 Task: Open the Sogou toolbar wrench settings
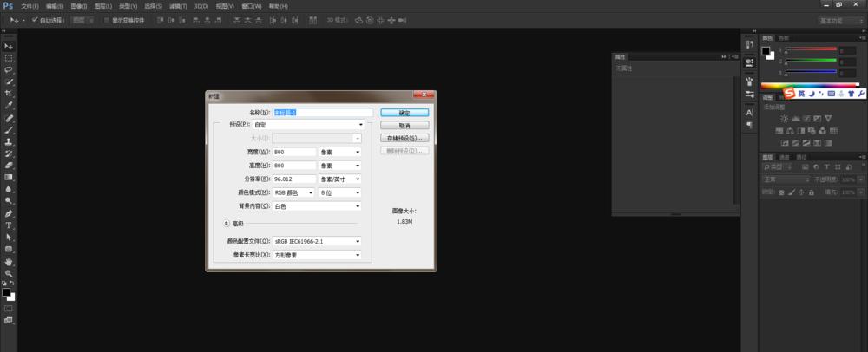pyautogui.click(x=861, y=94)
